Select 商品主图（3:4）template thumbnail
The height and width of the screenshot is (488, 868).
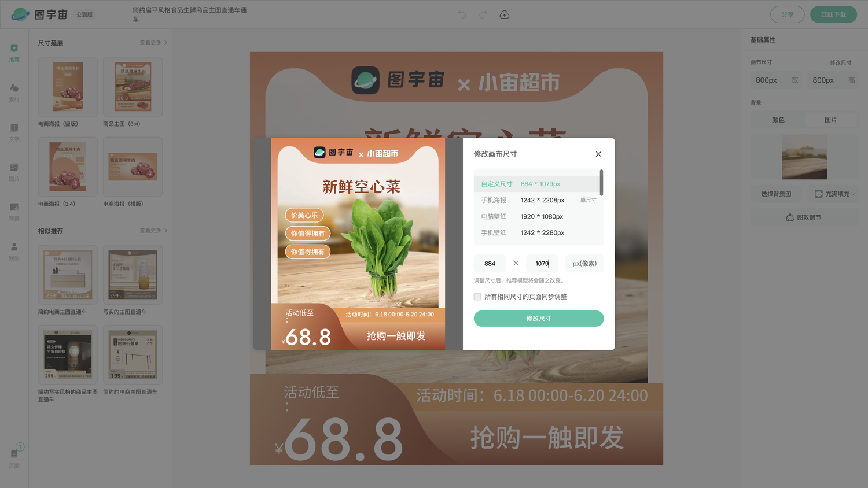pyautogui.click(x=133, y=87)
